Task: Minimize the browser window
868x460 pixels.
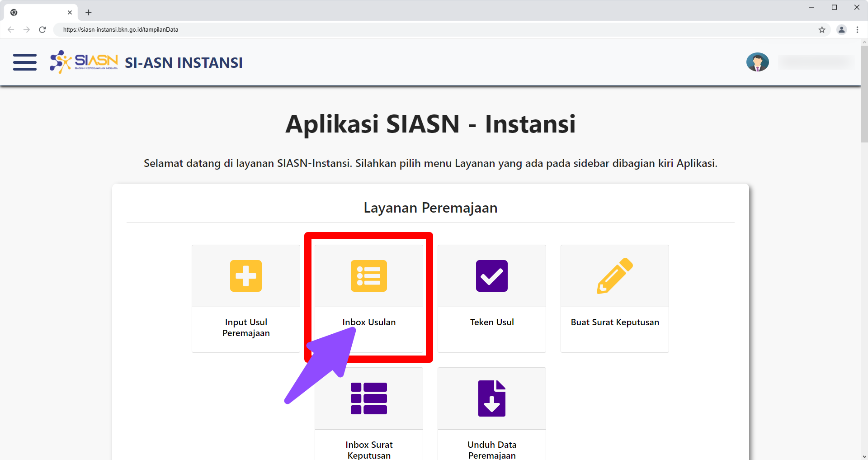Action: pyautogui.click(x=811, y=7)
